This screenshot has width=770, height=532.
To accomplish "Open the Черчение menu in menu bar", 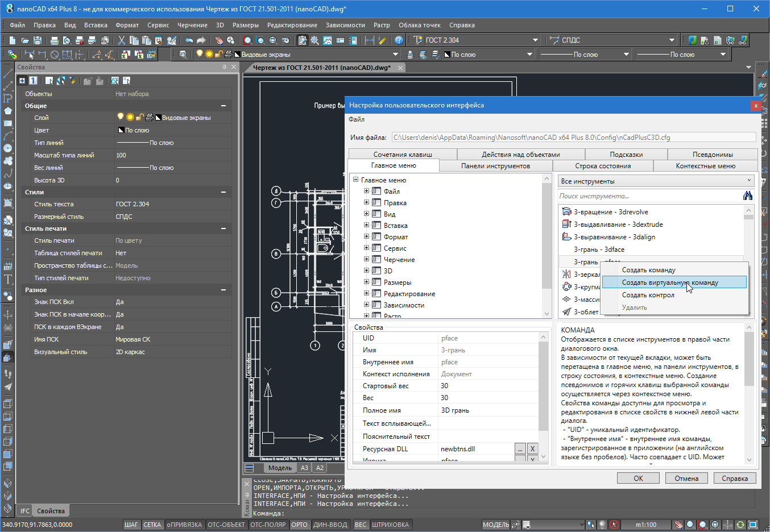I will (x=192, y=25).
